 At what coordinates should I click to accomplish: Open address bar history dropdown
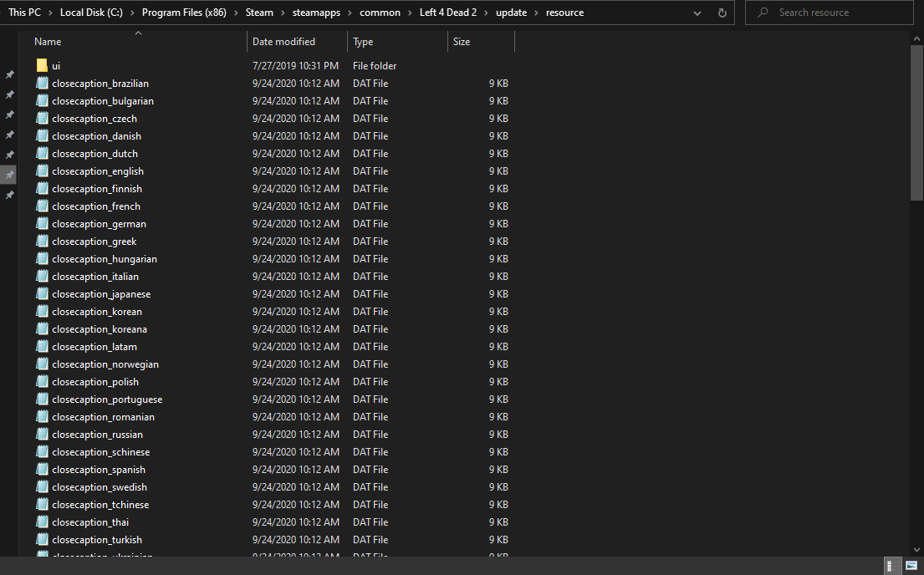click(697, 13)
